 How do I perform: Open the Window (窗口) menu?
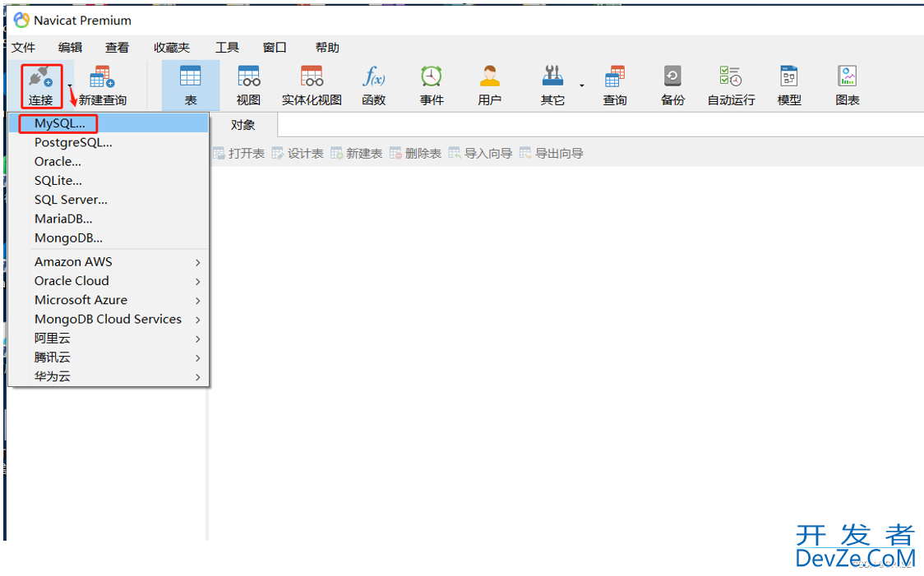click(x=275, y=48)
